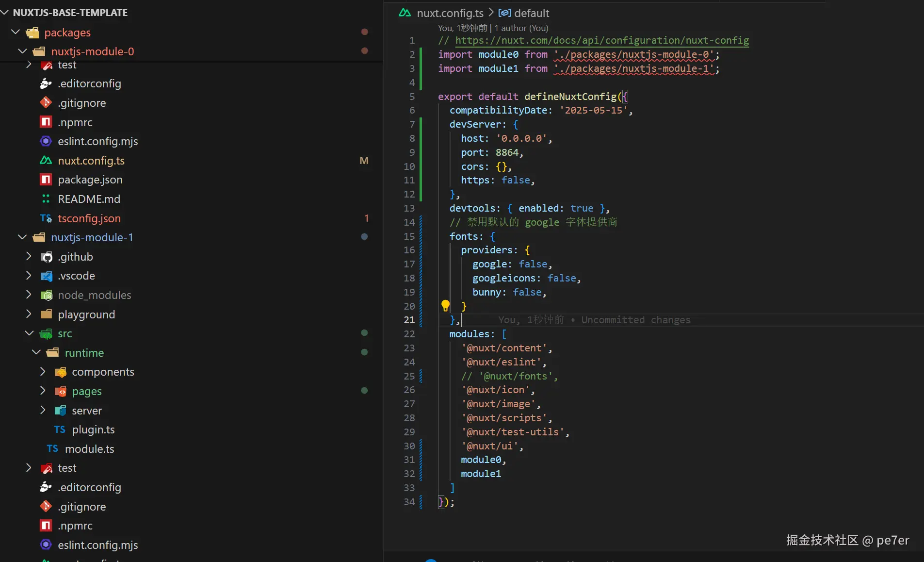
Task: Expand the pages folder chevron
Action: (x=43, y=391)
